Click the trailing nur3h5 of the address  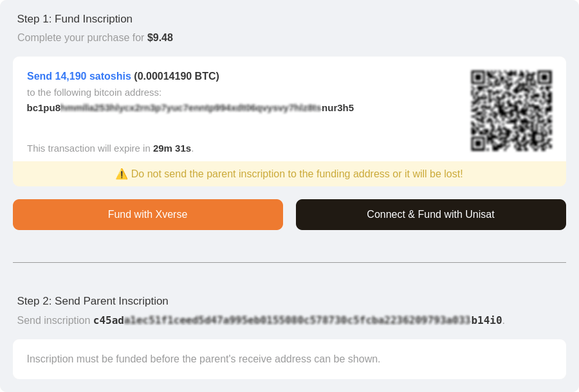338,108
